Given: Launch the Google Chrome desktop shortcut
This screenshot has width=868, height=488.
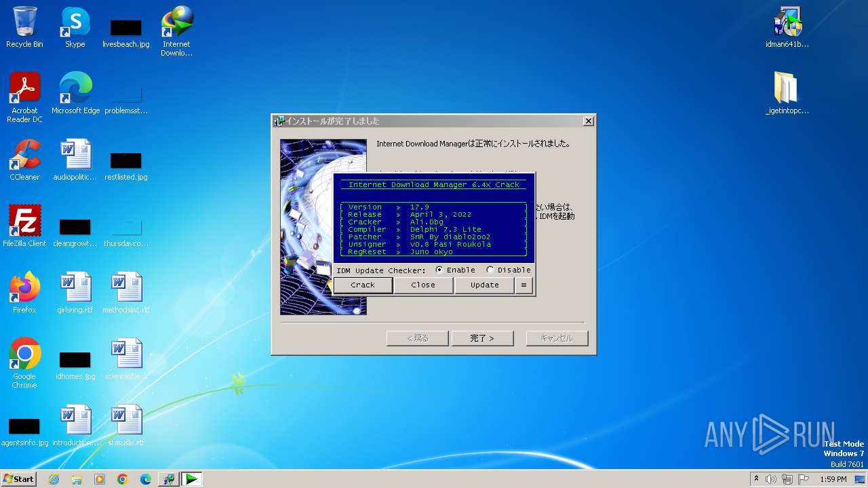Looking at the screenshot, I should click(24, 363).
